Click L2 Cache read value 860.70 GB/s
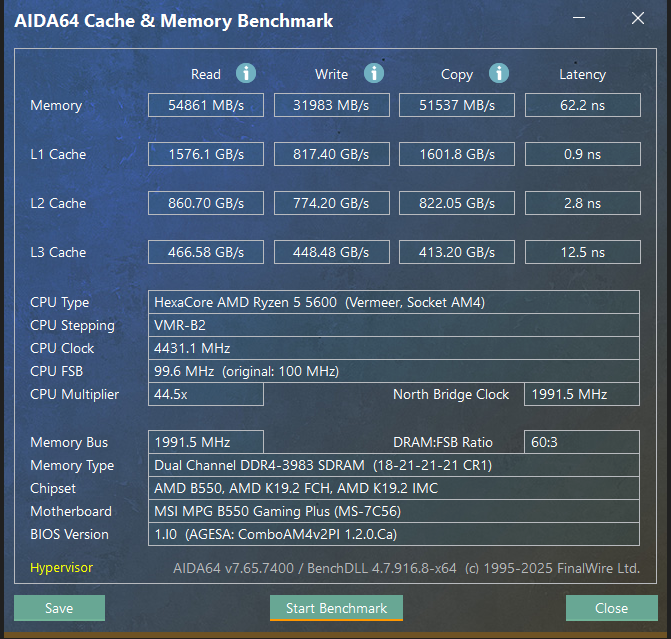Screen dimensions: 671x639 (x=206, y=203)
